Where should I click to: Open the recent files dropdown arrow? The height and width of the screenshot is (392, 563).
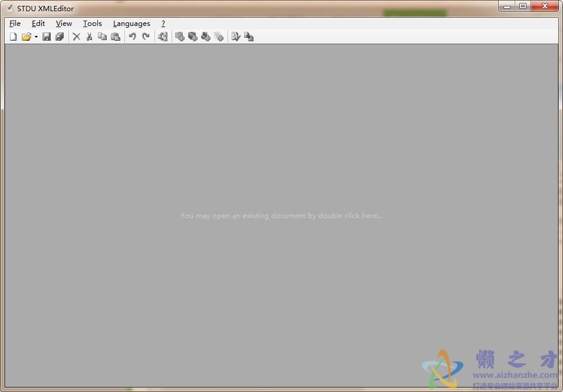(x=37, y=37)
